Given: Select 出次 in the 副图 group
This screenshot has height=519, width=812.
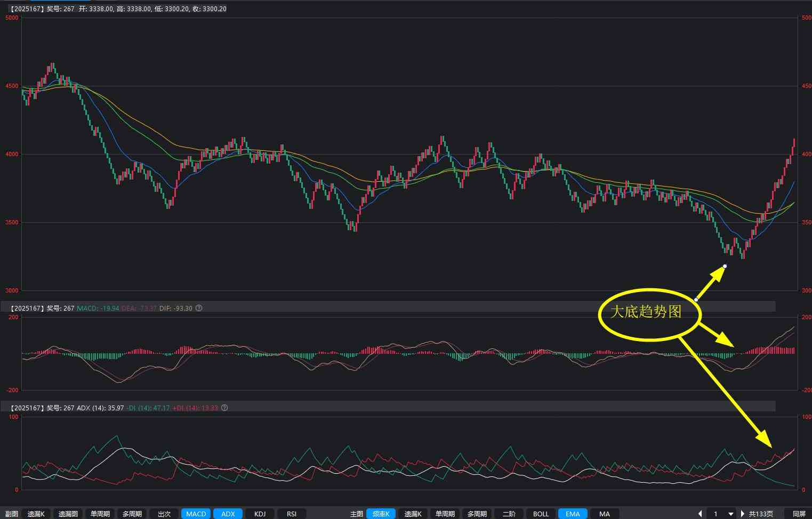Looking at the screenshot, I should 164,514.
